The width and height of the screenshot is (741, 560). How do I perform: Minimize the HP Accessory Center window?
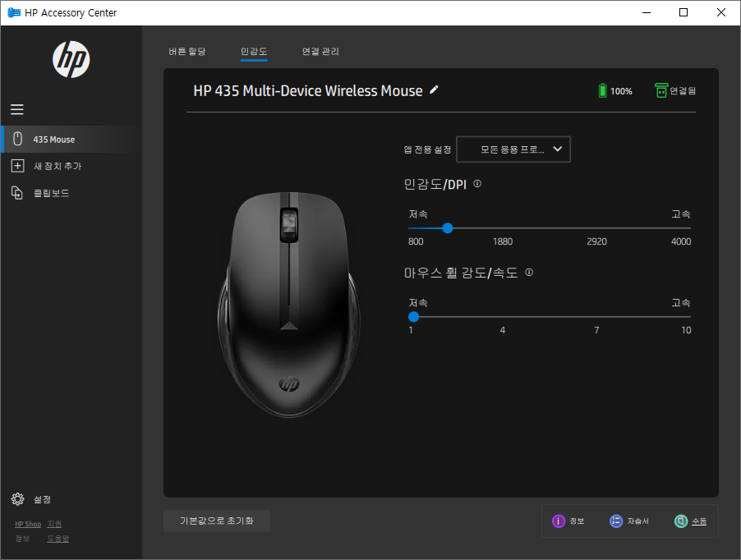coord(647,13)
